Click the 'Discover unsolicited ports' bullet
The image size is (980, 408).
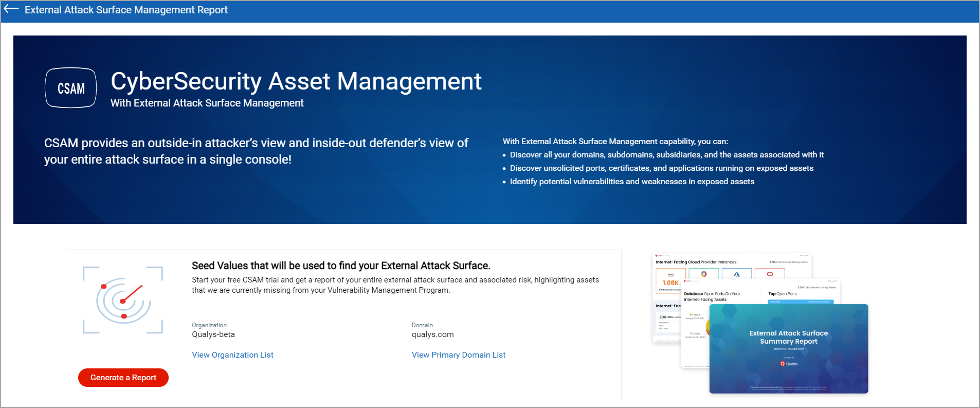[x=662, y=168]
